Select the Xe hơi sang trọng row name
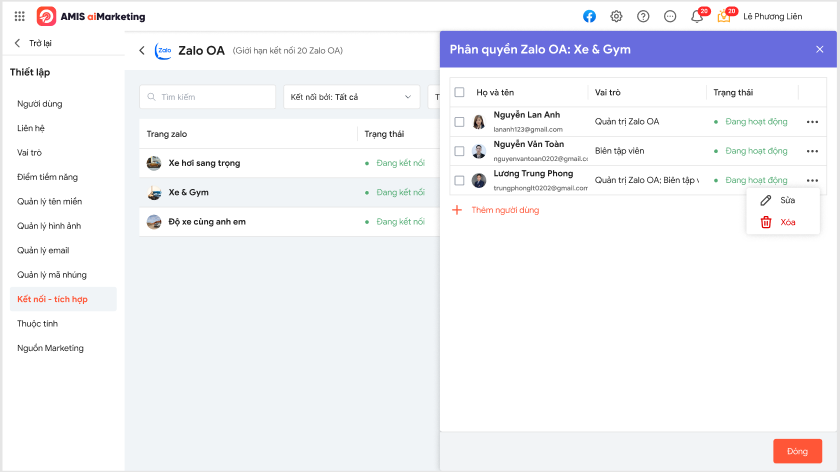 point(204,163)
